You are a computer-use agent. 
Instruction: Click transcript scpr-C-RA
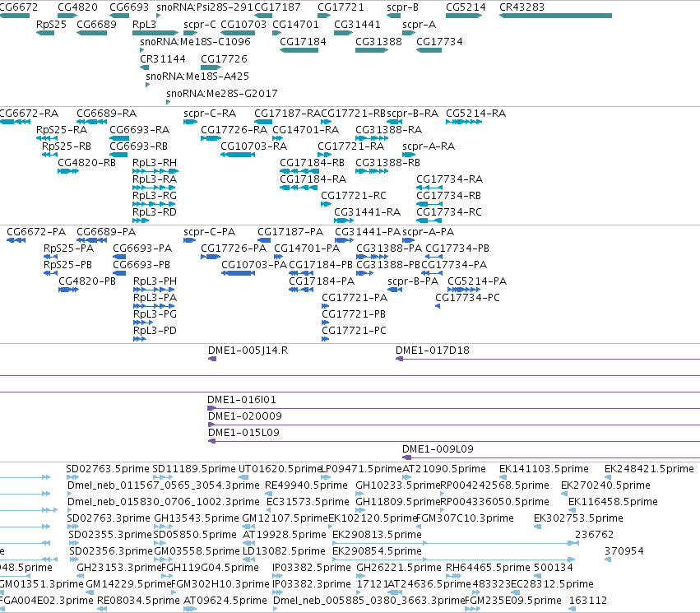point(210,114)
